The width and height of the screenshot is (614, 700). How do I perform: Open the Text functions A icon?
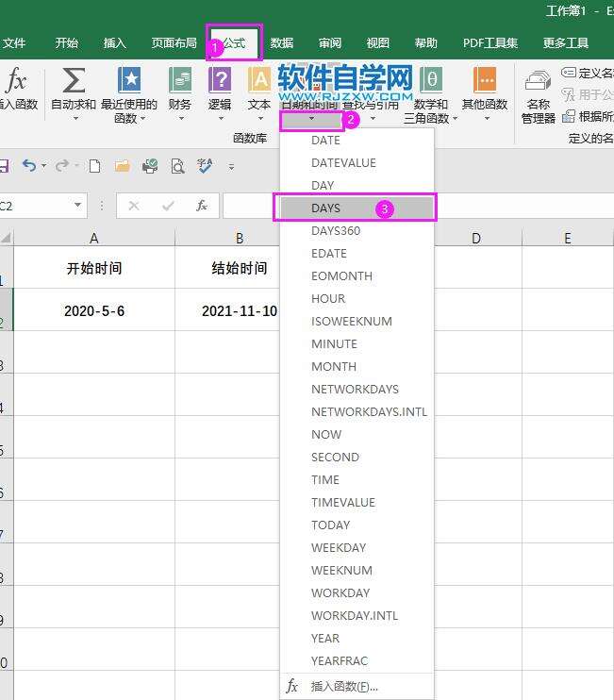(x=259, y=80)
